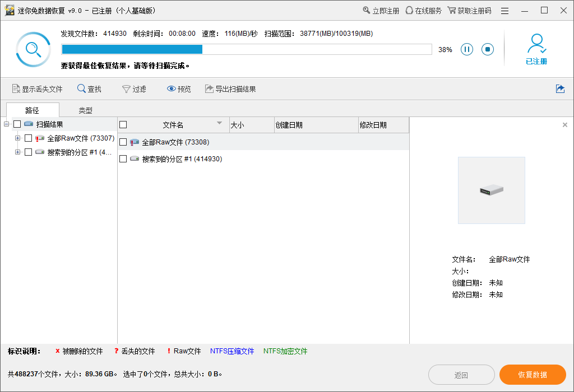Click the headset icon for 在线服务
The image size is (574, 392).
pos(409,10)
